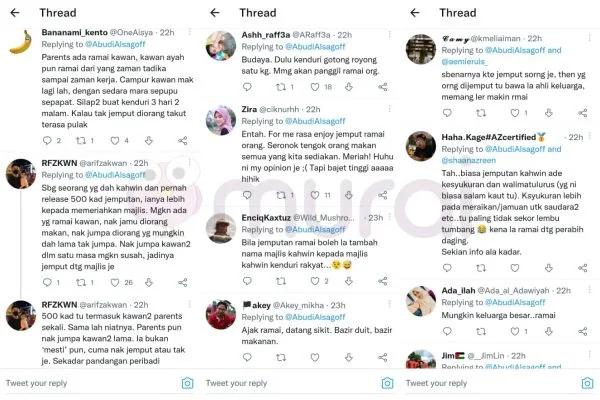Screen dimensions: 600x400
Task: Retweet RFZKWN's tweet with 26 likes
Action: click(x=81, y=282)
